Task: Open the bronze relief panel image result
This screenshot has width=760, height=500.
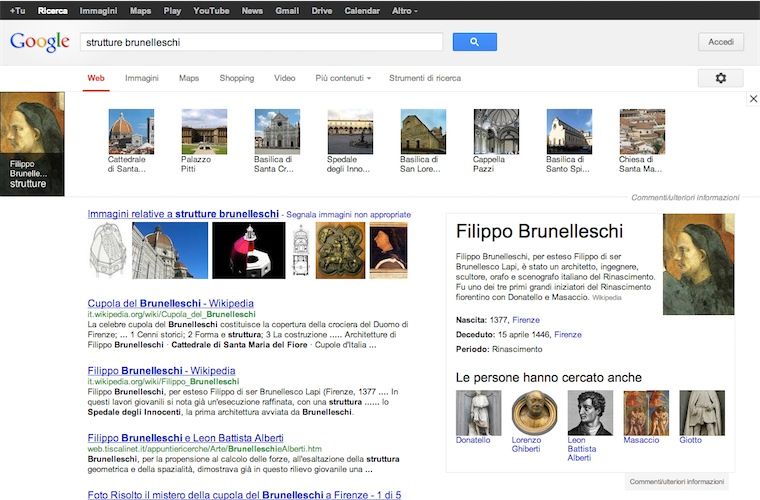Action: coord(340,250)
